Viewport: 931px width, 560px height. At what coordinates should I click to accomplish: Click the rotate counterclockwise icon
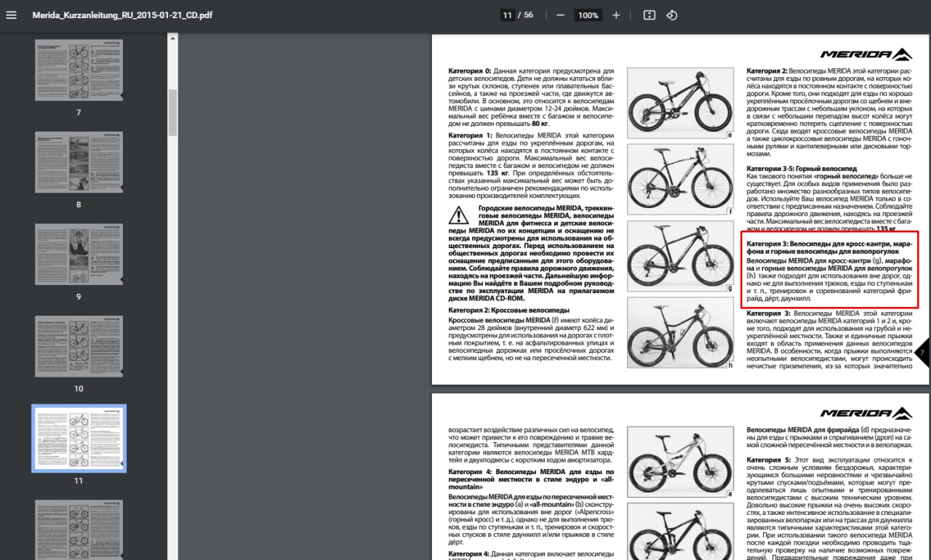coord(672,15)
